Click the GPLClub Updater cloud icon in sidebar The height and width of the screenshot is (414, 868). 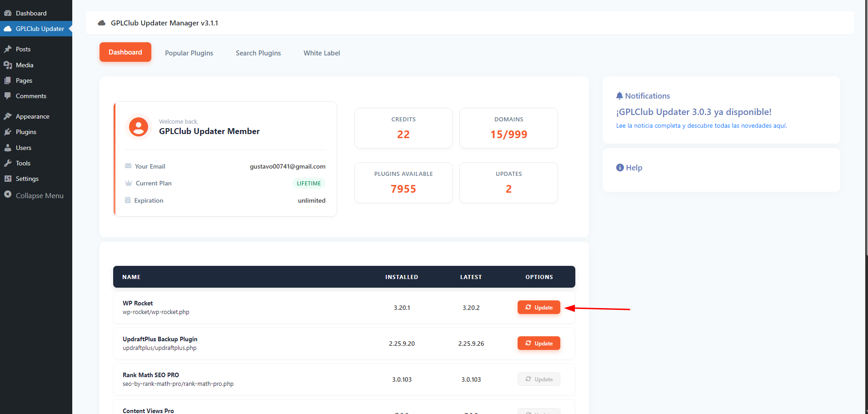[8, 29]
